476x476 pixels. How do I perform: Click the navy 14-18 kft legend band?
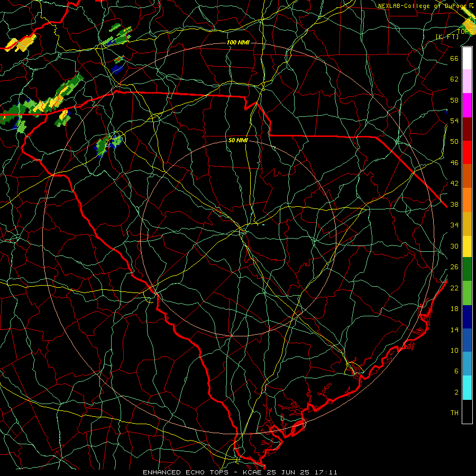tap(467, 317)
